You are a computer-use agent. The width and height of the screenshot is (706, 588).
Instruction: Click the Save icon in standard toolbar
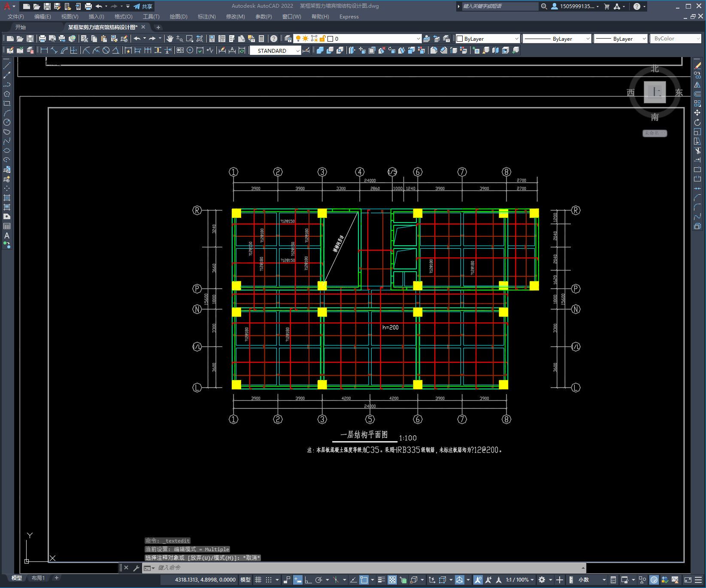click(x=30, y=39)
